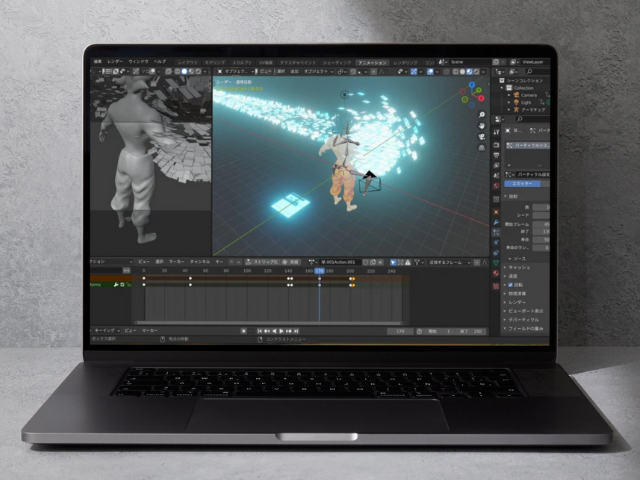640x480 pixels.
Task: Expand the ビューポート表示 panel
Action: [523, 311]
